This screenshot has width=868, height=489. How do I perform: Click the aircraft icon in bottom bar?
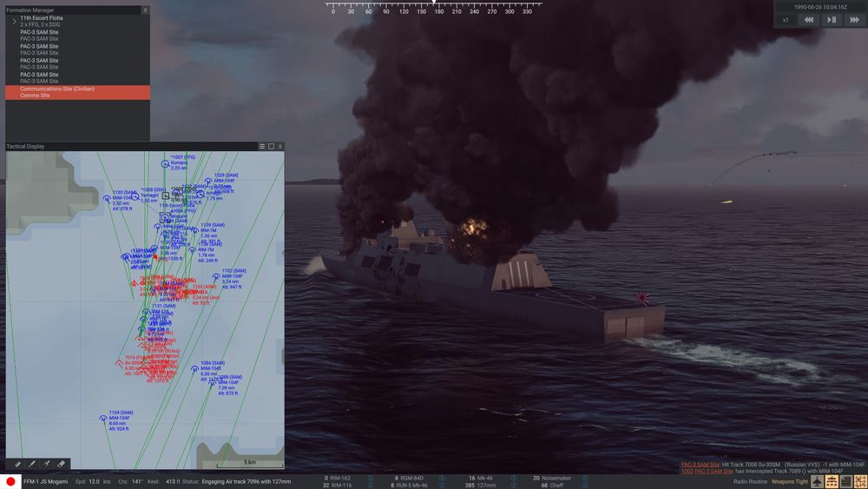817,482
